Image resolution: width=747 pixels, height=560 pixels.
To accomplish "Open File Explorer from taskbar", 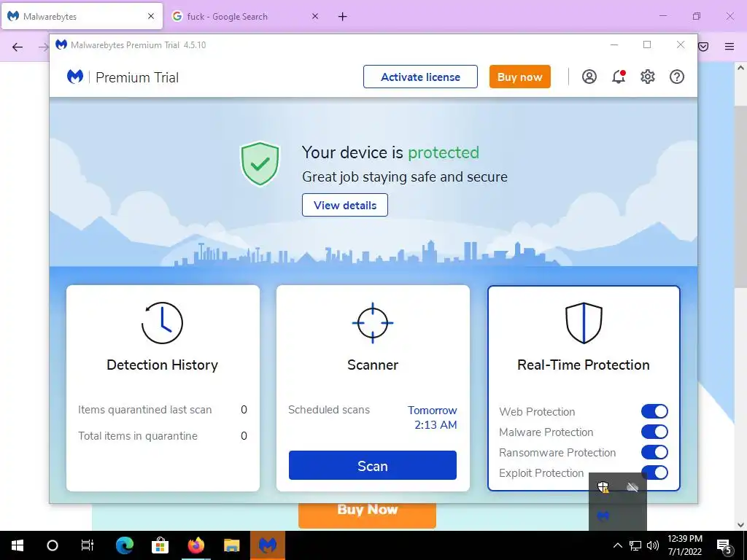I will (x=231, y=545).
